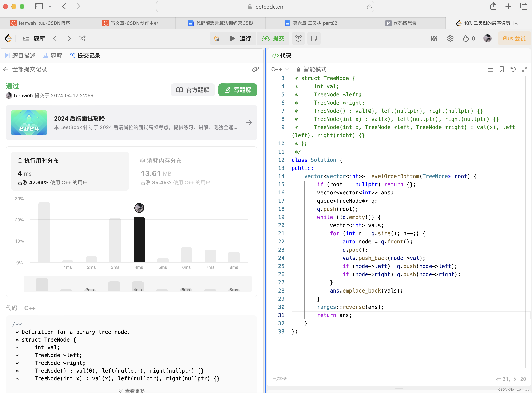Viewport: 532px width, 393px height.
Task: Click the 3ms bar in runtime chart
Action: tap(115, 240)
